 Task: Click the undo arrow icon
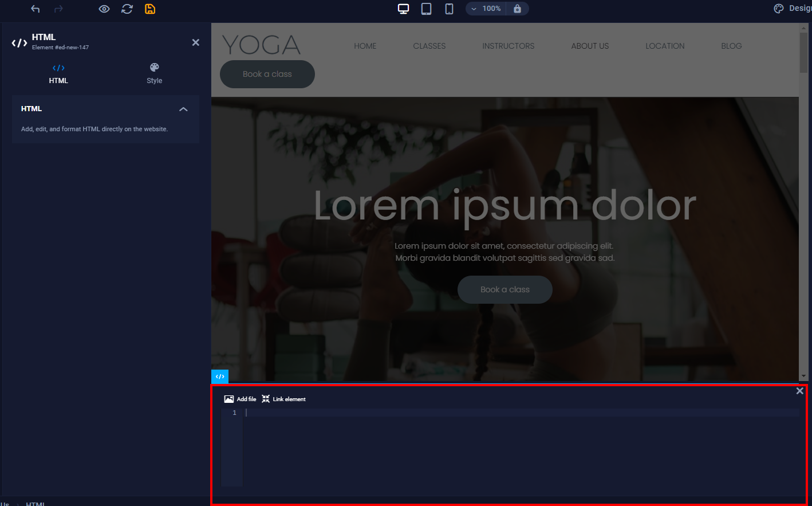click(36, 9)
